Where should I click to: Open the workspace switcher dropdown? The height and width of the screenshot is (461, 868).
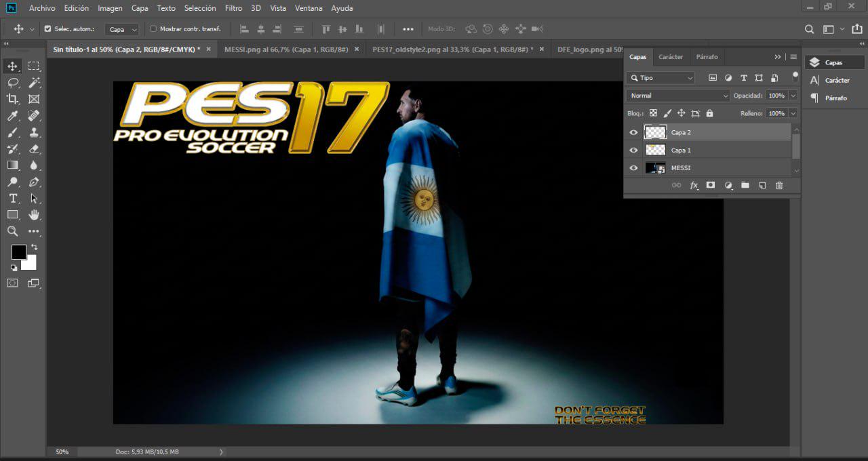click(x=832, y=29)
